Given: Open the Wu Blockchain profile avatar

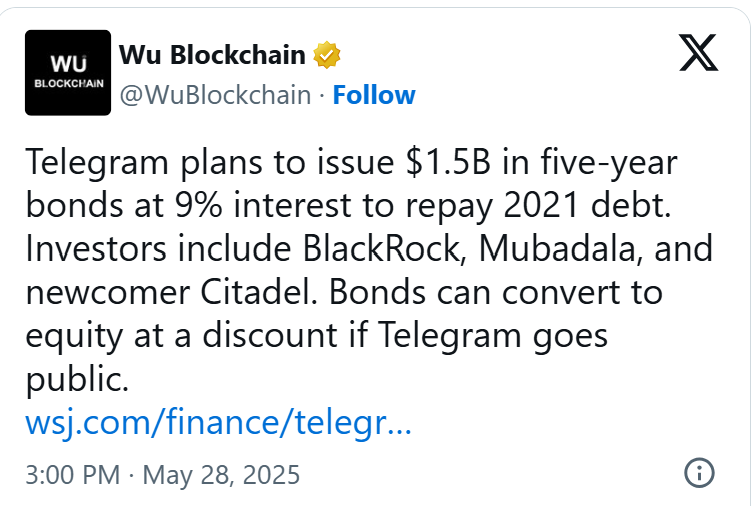Looking at the screenshot, I should (x=67, y=74).
